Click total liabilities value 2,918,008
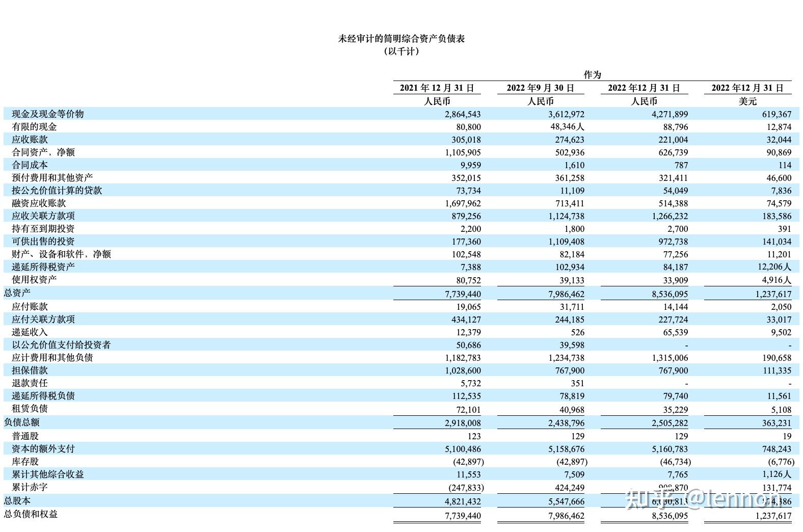 tap(463, 423)
